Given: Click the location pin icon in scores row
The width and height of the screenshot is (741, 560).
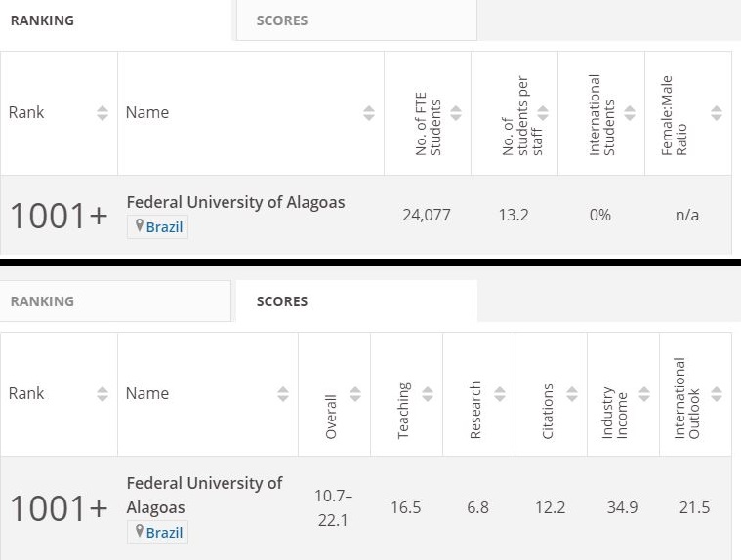Looking at the screenshot, I should click(x=140, y=532).
